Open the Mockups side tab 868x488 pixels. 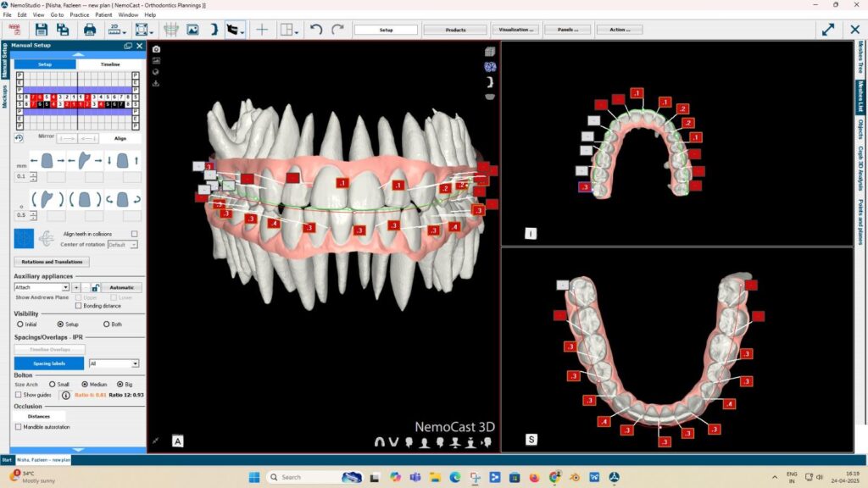point(4,97)
